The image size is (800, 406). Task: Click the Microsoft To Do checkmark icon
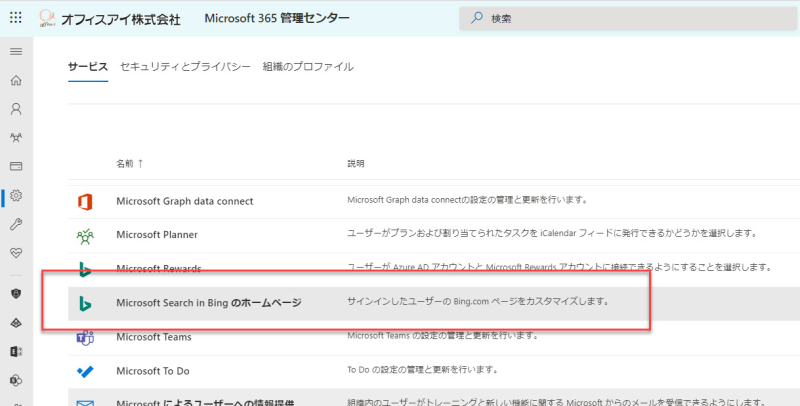(85, 371)
